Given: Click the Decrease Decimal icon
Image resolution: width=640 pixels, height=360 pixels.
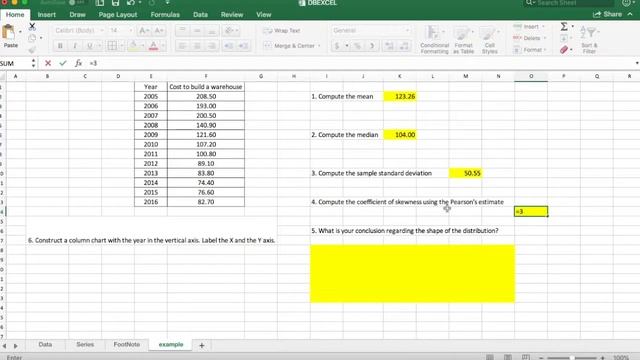Looking at the screenshot, I should pyautogui.click(x=404, y=46).
